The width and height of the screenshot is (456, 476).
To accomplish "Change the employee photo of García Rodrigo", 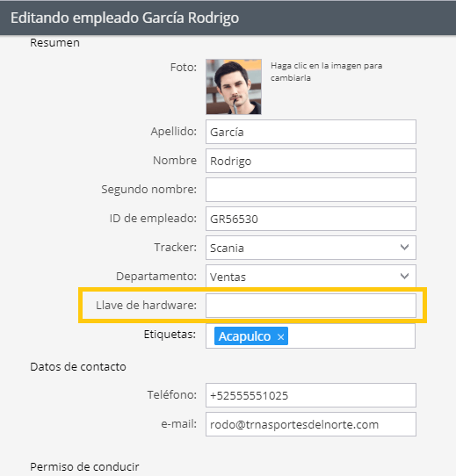I will [x=234, y=87].
